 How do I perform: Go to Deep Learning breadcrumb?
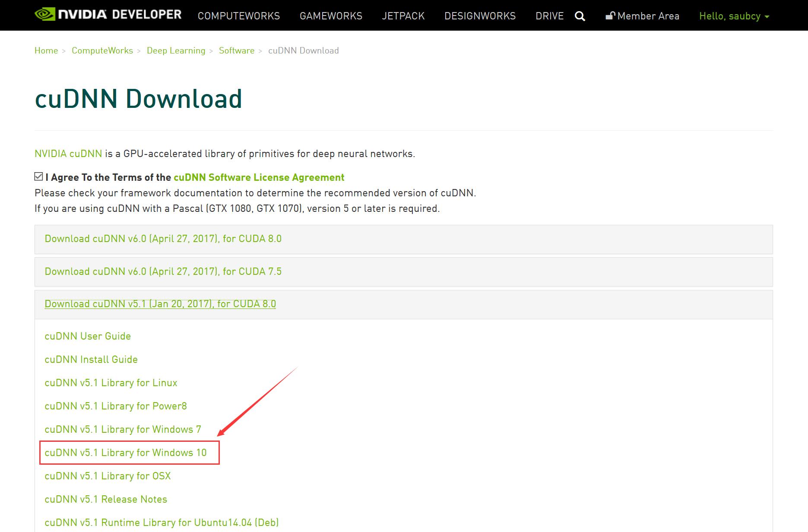[x=176, y=50]
